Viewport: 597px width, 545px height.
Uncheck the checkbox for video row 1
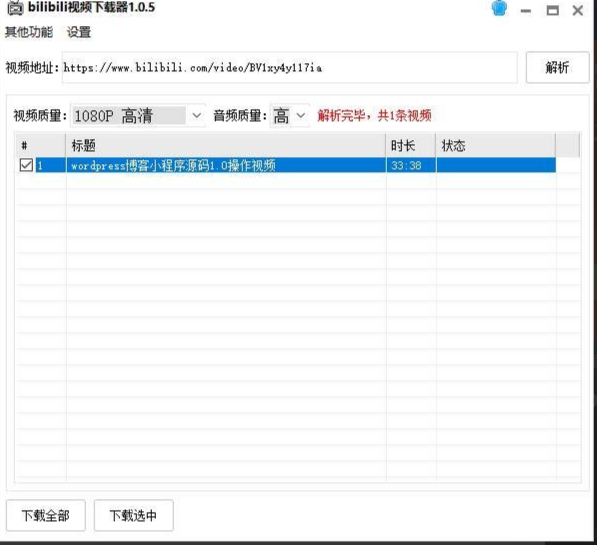click(x=26, y=165)
